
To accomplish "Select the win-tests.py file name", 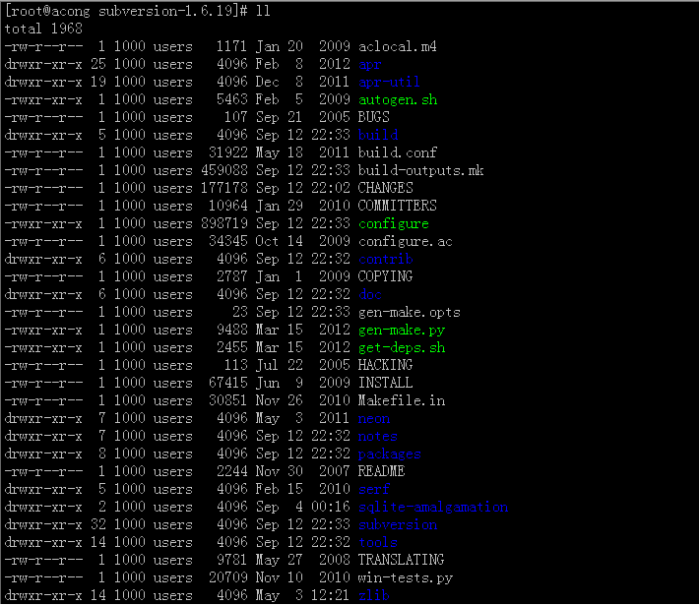I will (406, 577).
